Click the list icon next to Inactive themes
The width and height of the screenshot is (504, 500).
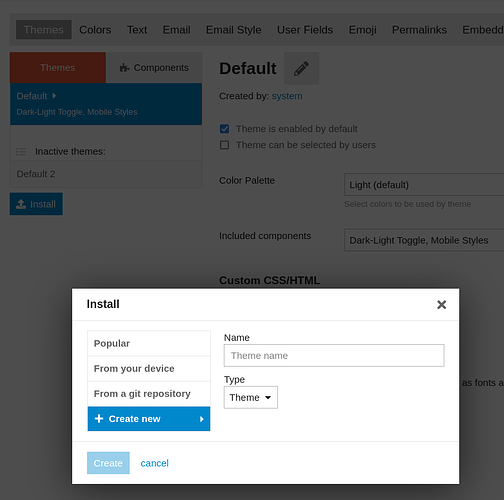[21, 152]
